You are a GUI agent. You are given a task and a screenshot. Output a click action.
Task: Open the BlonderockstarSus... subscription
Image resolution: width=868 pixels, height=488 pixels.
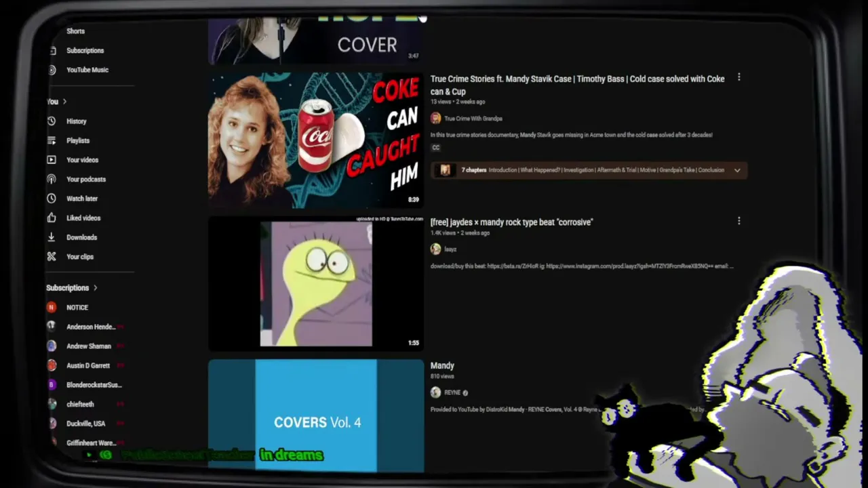(x=94, y=385)
